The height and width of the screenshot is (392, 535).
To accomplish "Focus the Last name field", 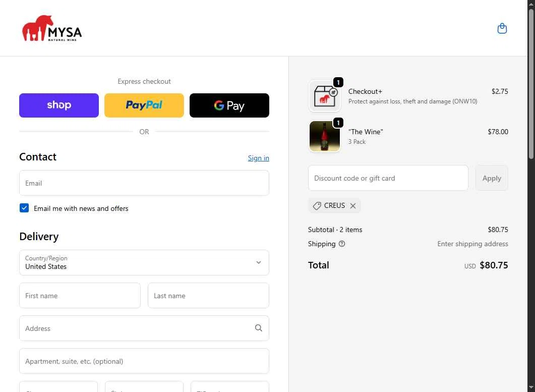I will coord(208,295).
